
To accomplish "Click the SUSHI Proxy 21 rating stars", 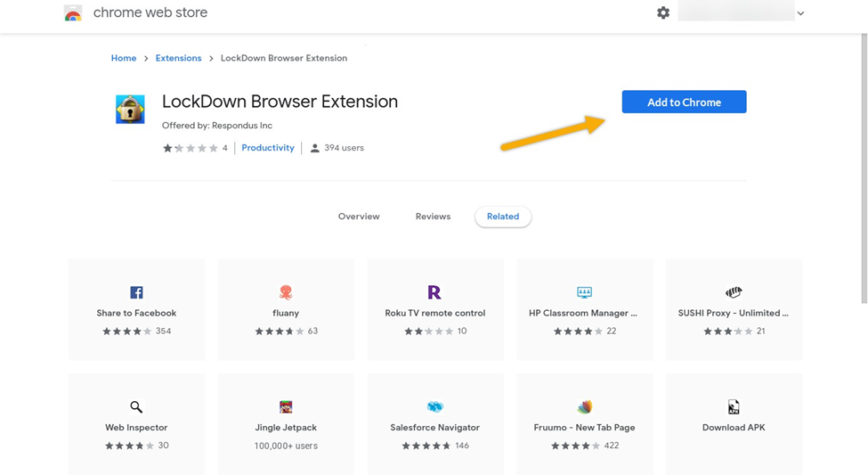I will click(x=728, y=332).
